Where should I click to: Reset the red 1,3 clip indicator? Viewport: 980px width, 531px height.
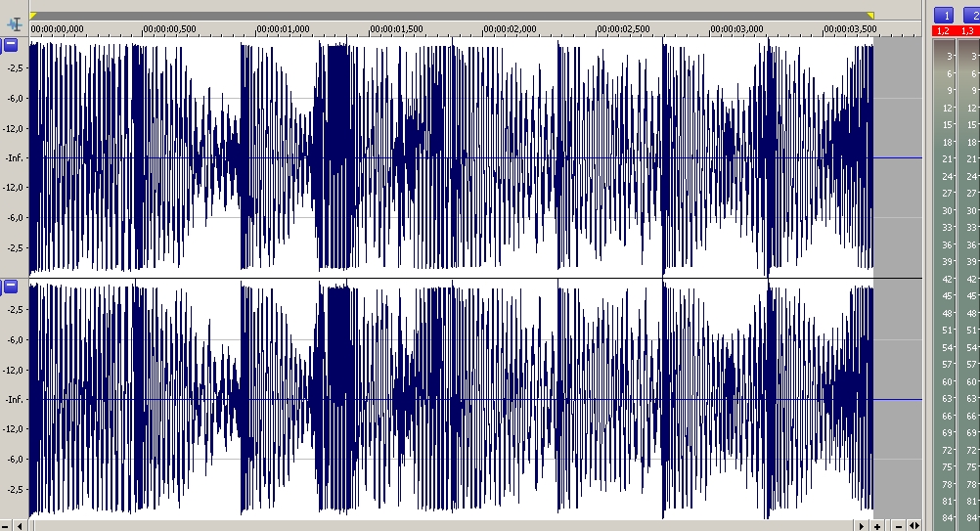[x=969, y=32]
